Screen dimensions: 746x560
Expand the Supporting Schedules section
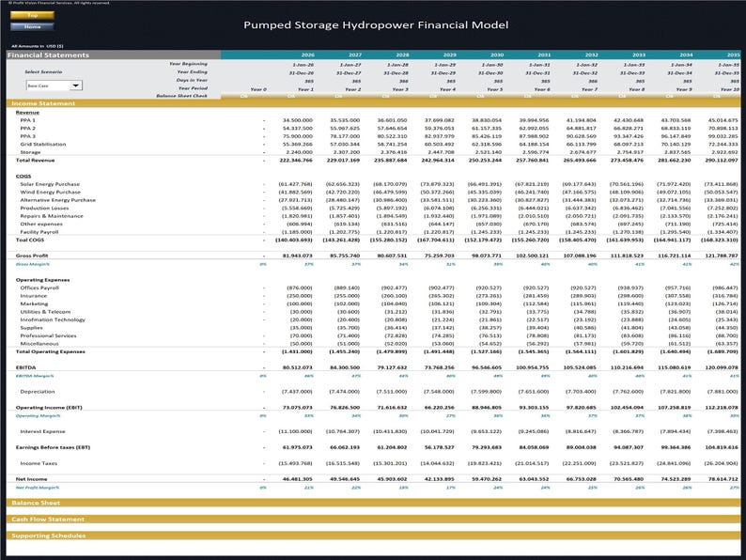[x=373, y=536]
